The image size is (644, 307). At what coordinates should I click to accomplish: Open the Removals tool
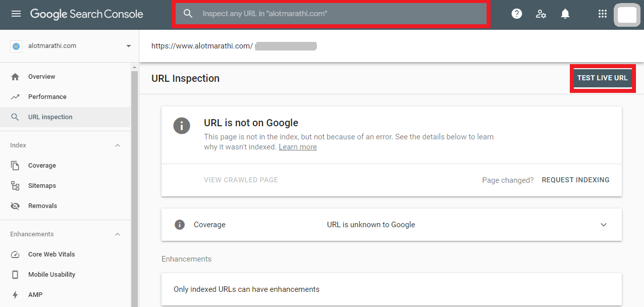pyautogui.click(x=43, y=206)
